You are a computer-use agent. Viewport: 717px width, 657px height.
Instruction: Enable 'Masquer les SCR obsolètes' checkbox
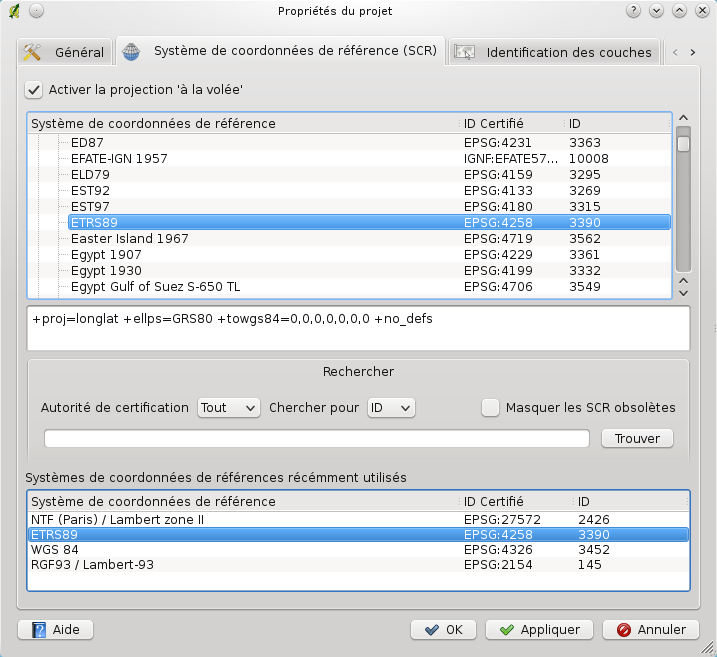[490, 407]
